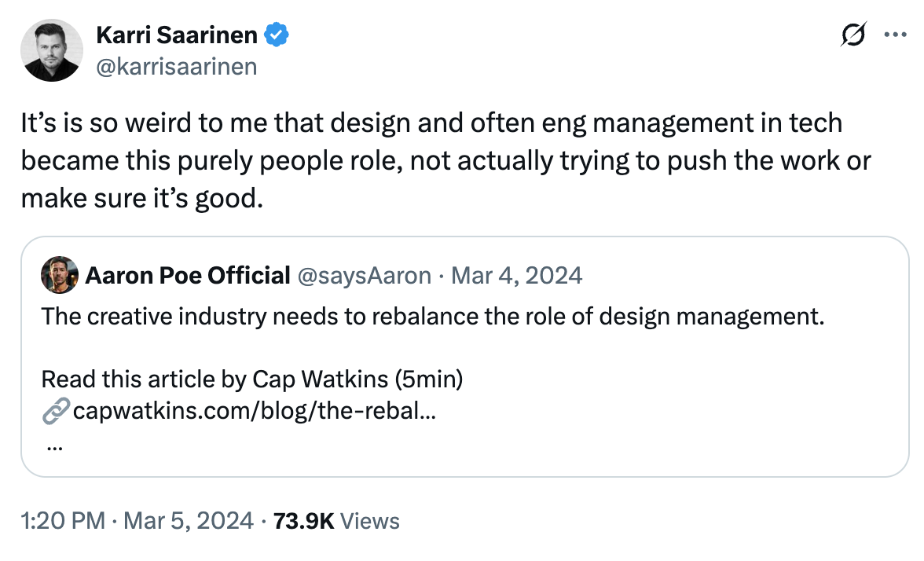Open the Grok slashed-circle icon
This screenshot has height=561, width=924.
852,35
